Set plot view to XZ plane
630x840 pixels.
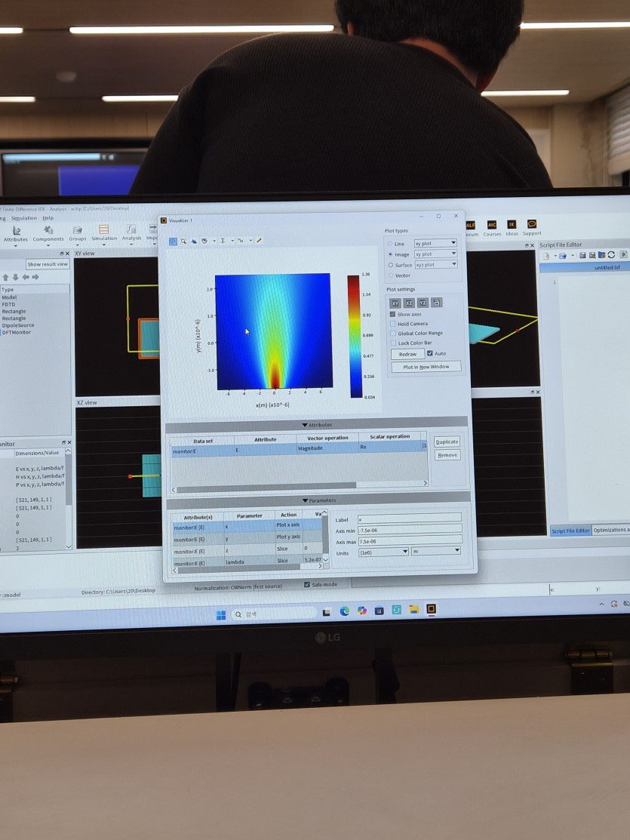point(409,303)
